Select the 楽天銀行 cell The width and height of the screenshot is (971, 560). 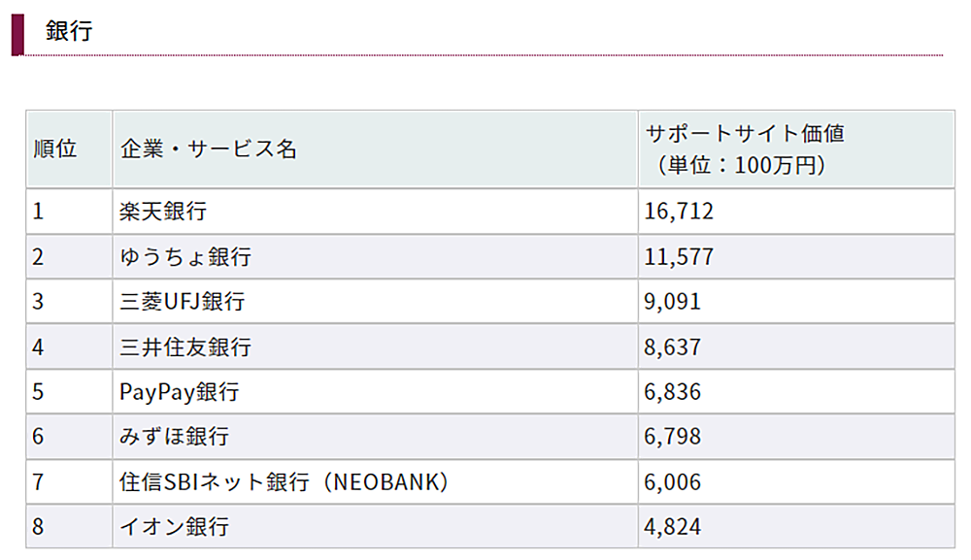(163, 211)
